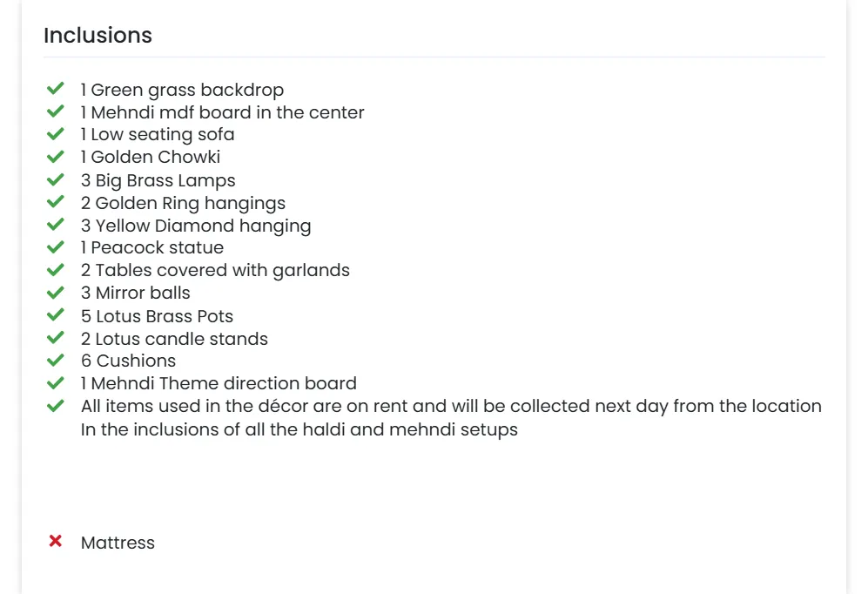Click the Mehndi mdf board item text
Viewport: 868px width, 594px height.
(x=222, y=112)
